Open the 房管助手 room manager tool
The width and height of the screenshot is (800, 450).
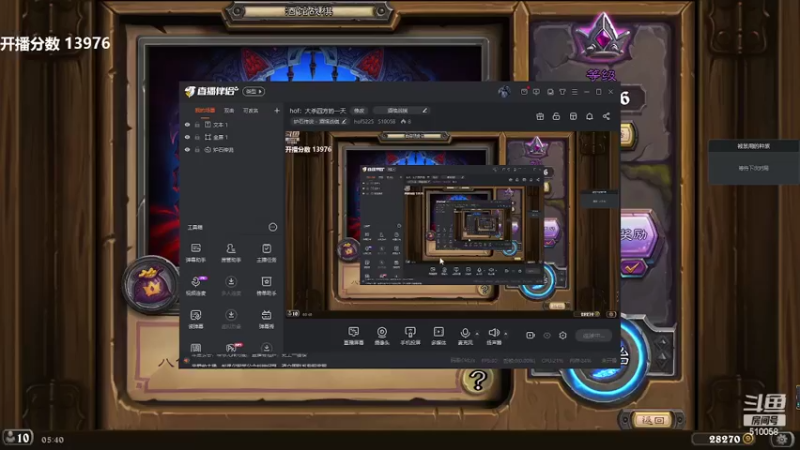click(231, 253)
